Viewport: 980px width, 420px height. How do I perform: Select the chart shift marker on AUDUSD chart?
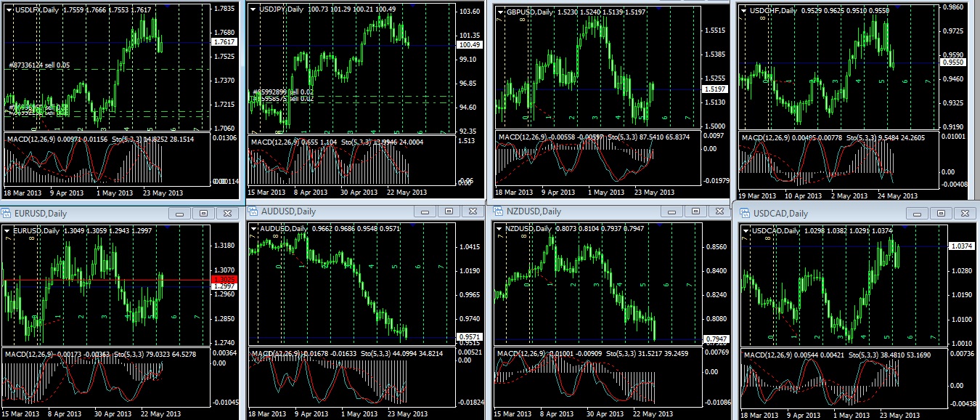[413, 225]
